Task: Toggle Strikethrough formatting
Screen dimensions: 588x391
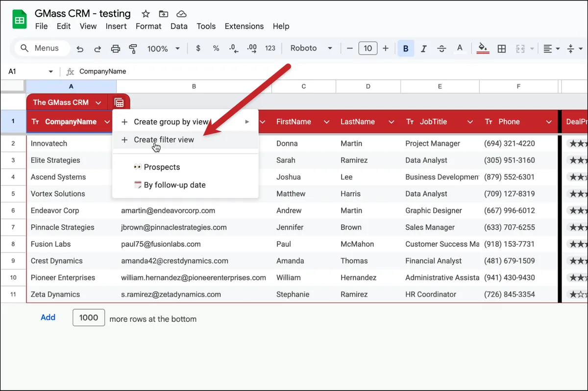Action: 441,49
